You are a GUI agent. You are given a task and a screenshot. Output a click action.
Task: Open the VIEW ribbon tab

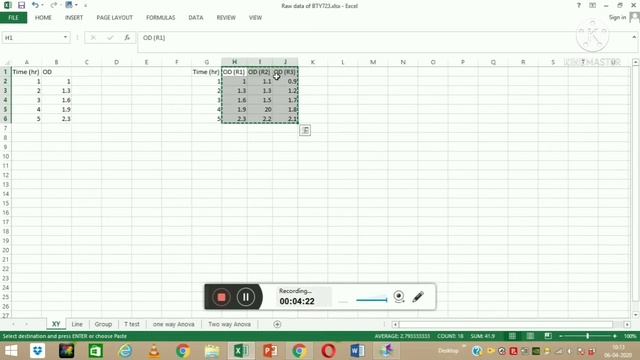click(x=256, y=18)
